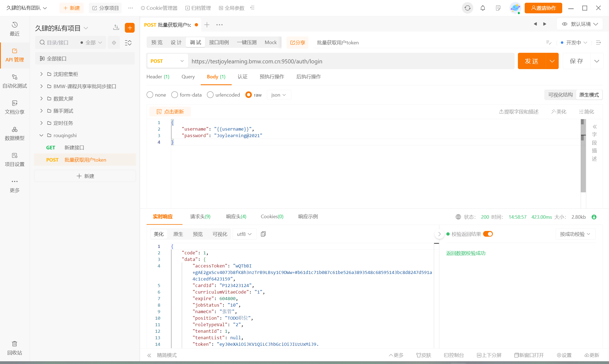Screen dimensions: 609x364
Task: Click the export upload icon beside project name
Action: coord(116,27)
